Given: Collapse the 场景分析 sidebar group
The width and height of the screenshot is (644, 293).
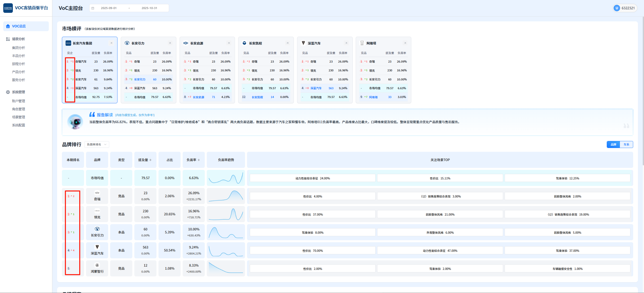Looking at the screenshot, I should [18, 39].
